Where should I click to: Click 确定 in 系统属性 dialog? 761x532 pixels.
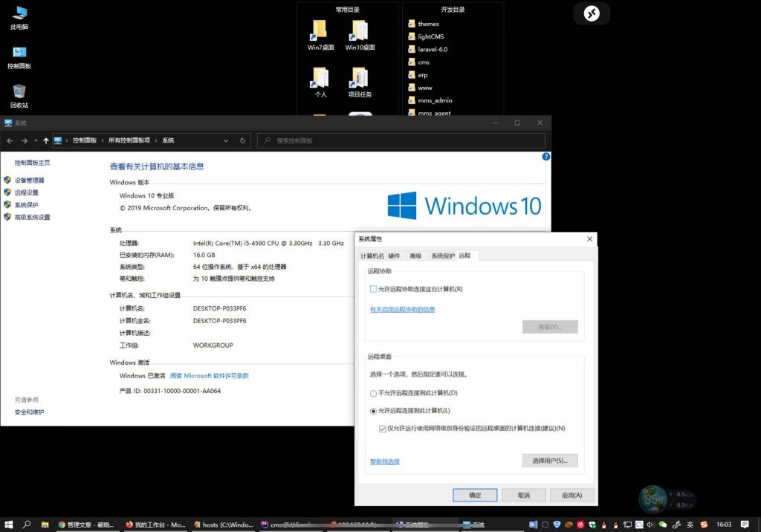click(475, 495)
